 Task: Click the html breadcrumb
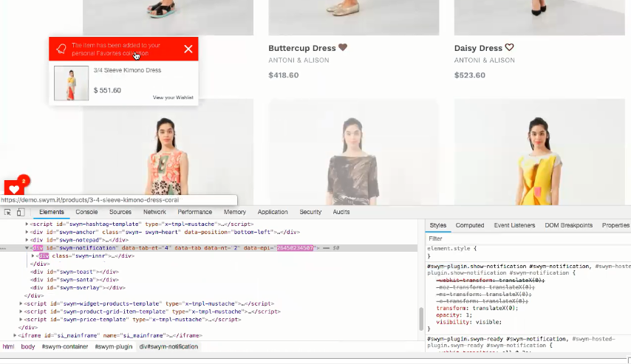pos(8,347)
